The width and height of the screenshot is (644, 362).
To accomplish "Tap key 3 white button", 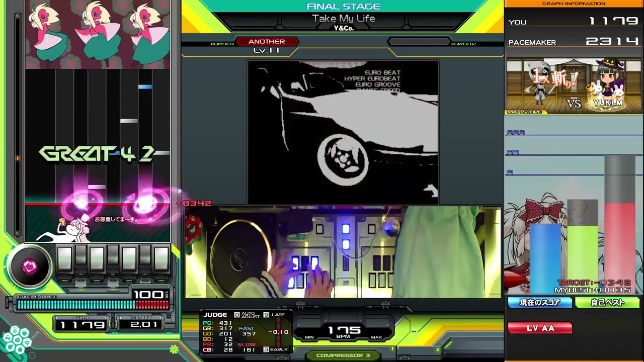I will (x=97, y=258).
